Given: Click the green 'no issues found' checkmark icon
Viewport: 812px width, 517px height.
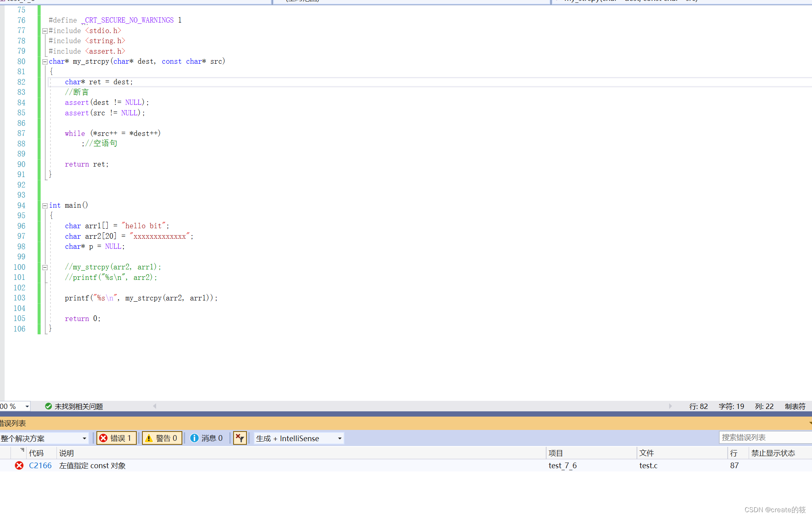Looking at the screenshot, I should 48,406.
